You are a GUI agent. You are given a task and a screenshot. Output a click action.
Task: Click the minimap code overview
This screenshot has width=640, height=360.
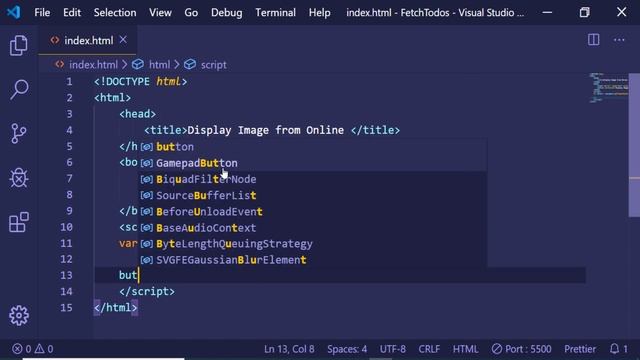point(608,88)
